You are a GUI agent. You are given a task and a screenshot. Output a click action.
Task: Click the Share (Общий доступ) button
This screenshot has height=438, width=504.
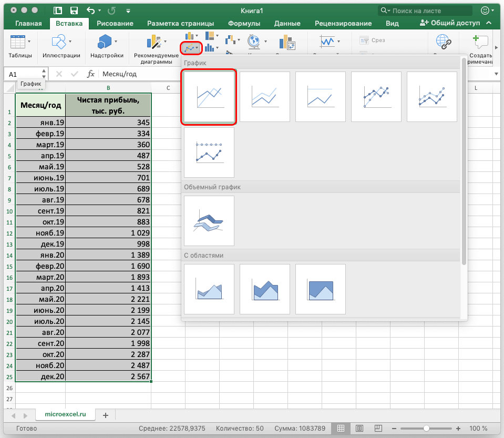[x=450, y=23]
